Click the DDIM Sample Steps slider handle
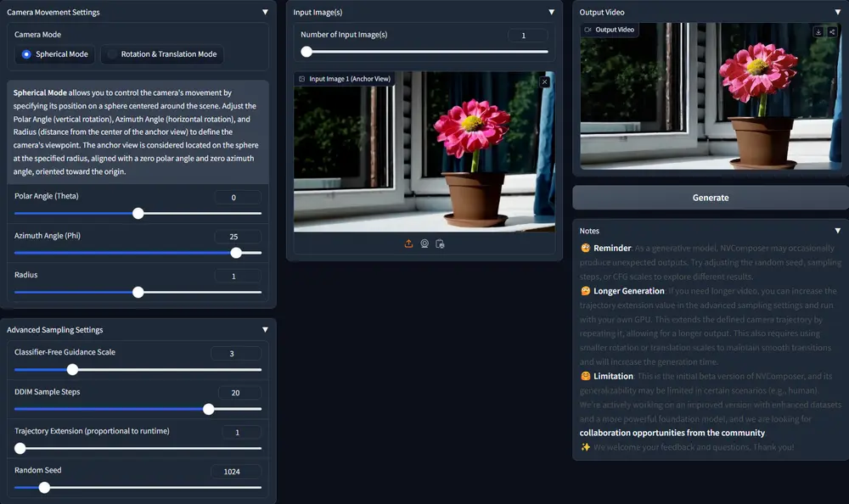 tap(209, 409)
